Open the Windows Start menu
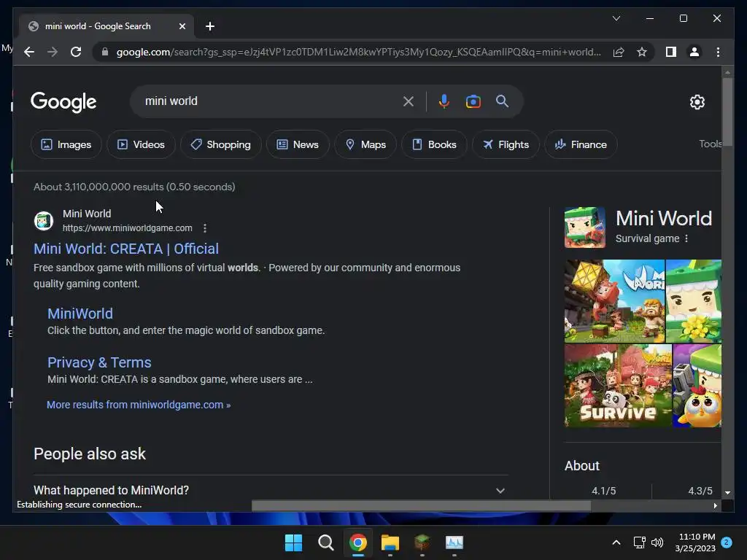 [293, 542]
